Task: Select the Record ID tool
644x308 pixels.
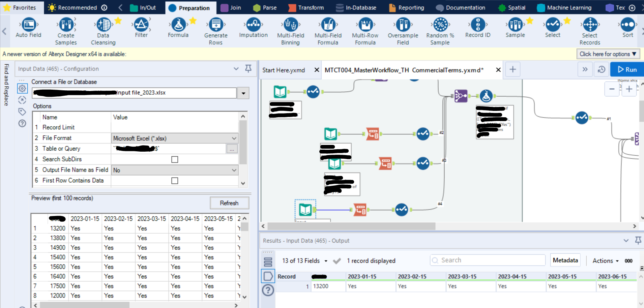Action: click(478, 29)
